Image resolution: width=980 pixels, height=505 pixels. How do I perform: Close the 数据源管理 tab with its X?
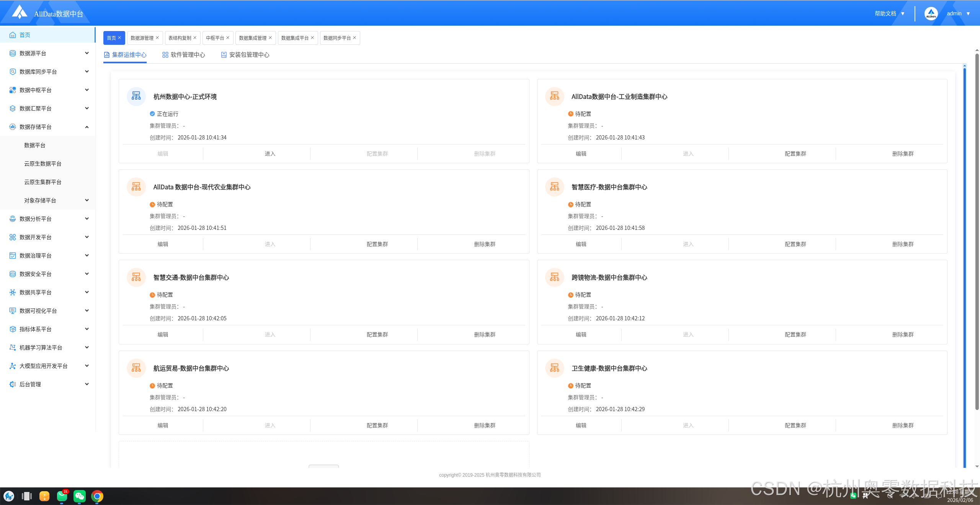pyautogui.click(x=157, y=38)
